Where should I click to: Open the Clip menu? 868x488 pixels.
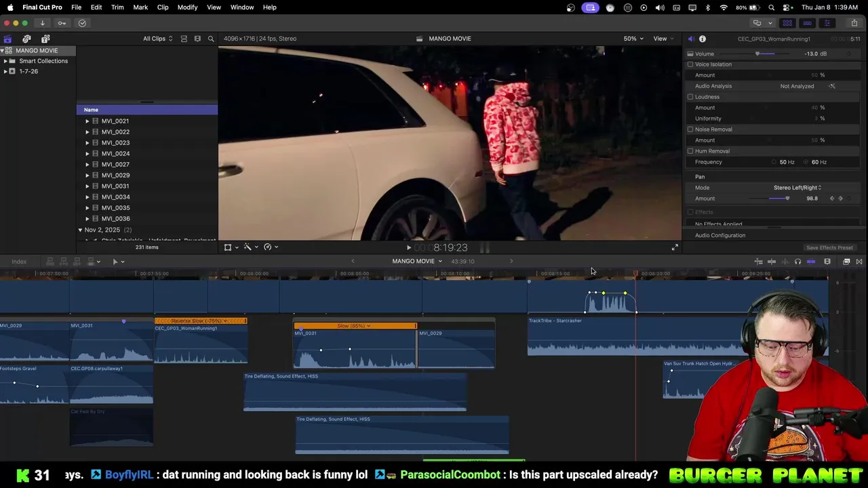[163, 7]
